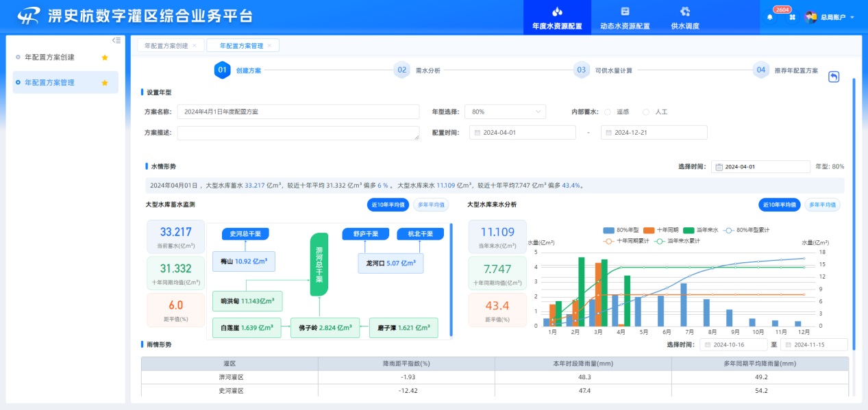Click favorite star beside 年配置方案创建
This screenshot has width=868, height=410.
point(105,57)
